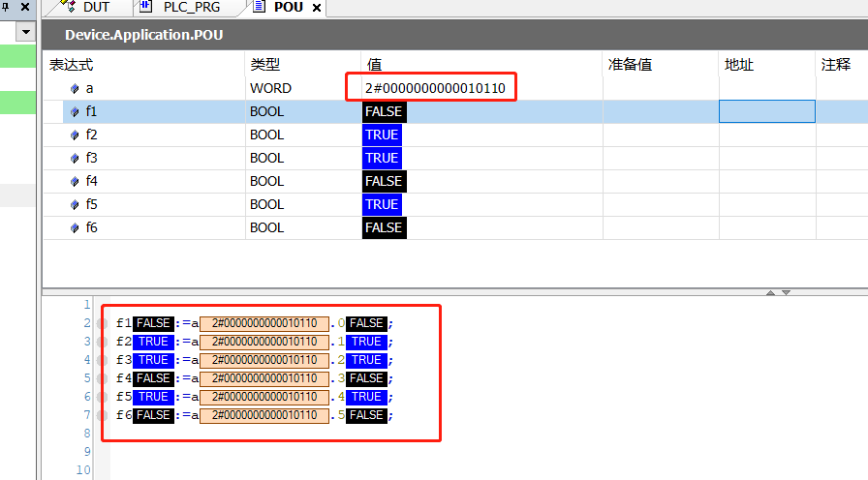Click the POU document icon
Screen dimensions: 868x480
point(259,6)
